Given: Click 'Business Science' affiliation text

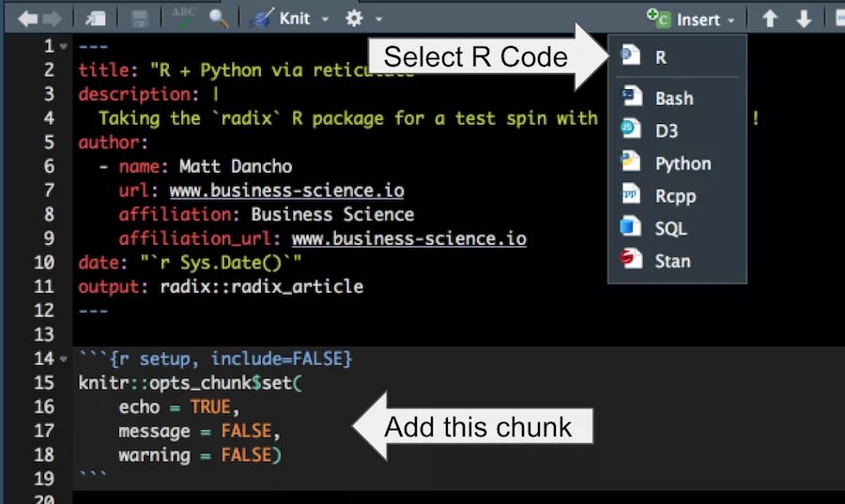Looking at the screenshot, I should (332, 214).
